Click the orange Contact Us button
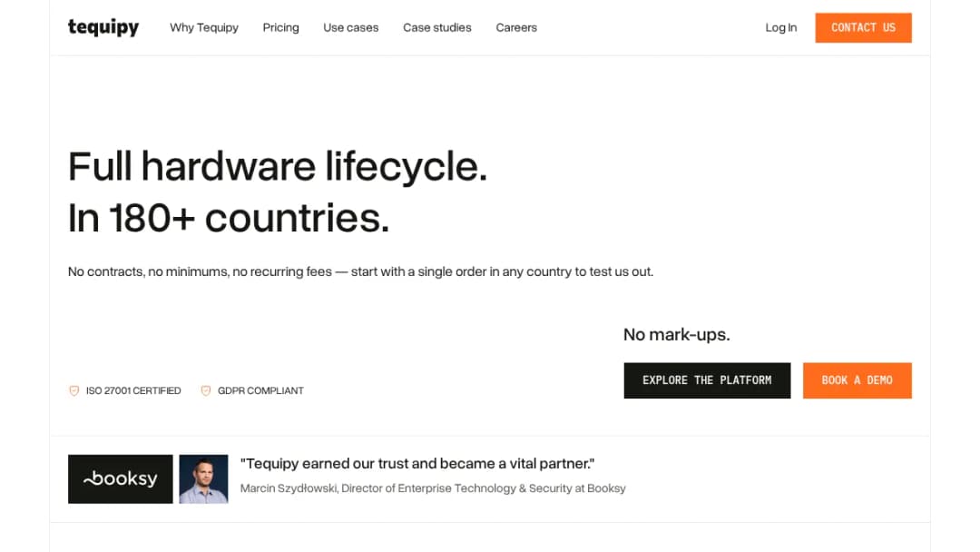 (863, 27)
